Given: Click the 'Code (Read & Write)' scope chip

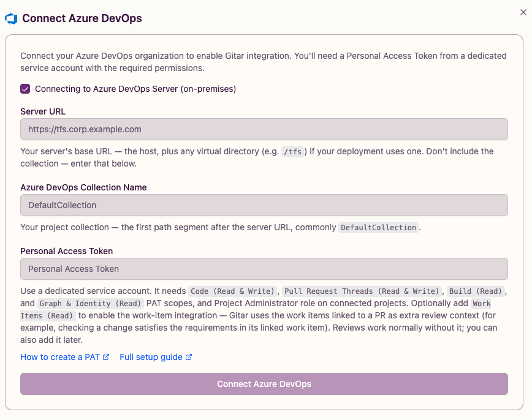Looking at the screenshot, I should click(x=232, y=291).
